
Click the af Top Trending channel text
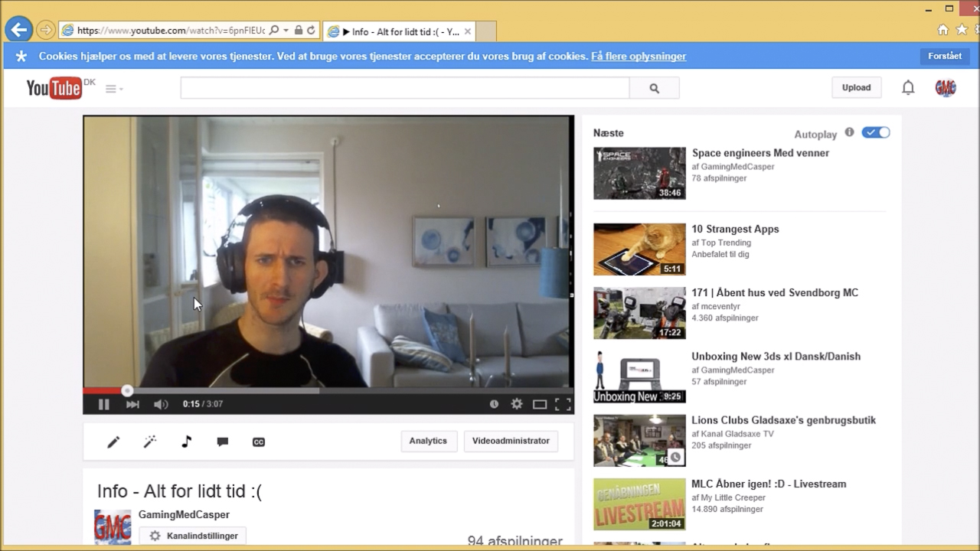[721, 243]
